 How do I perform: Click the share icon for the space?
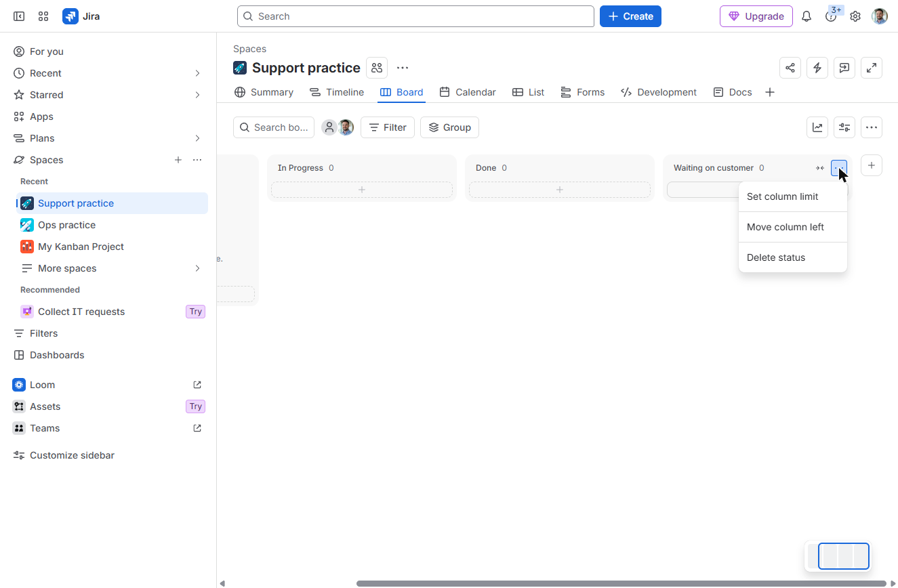point(790,68)
